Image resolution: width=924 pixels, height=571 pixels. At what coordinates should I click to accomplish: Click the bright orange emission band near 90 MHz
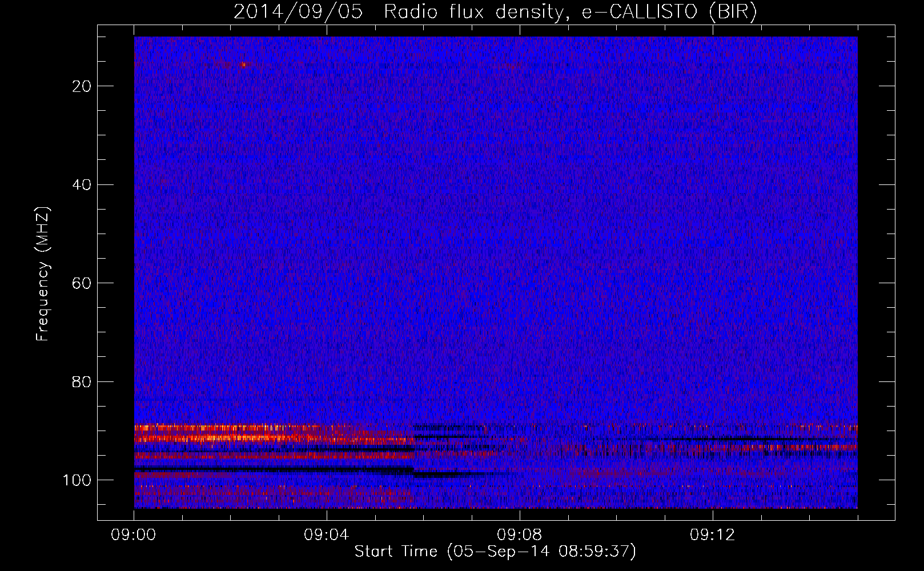[274, 434]
